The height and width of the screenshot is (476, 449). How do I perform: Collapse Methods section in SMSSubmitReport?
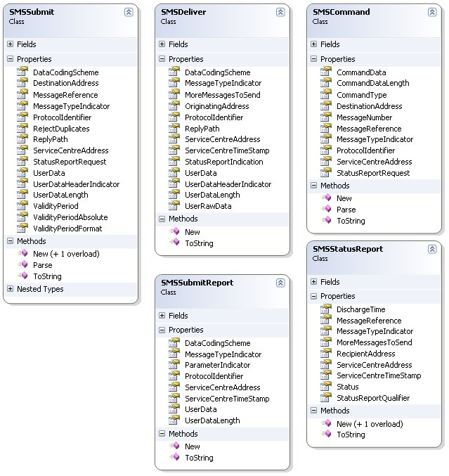162,434
